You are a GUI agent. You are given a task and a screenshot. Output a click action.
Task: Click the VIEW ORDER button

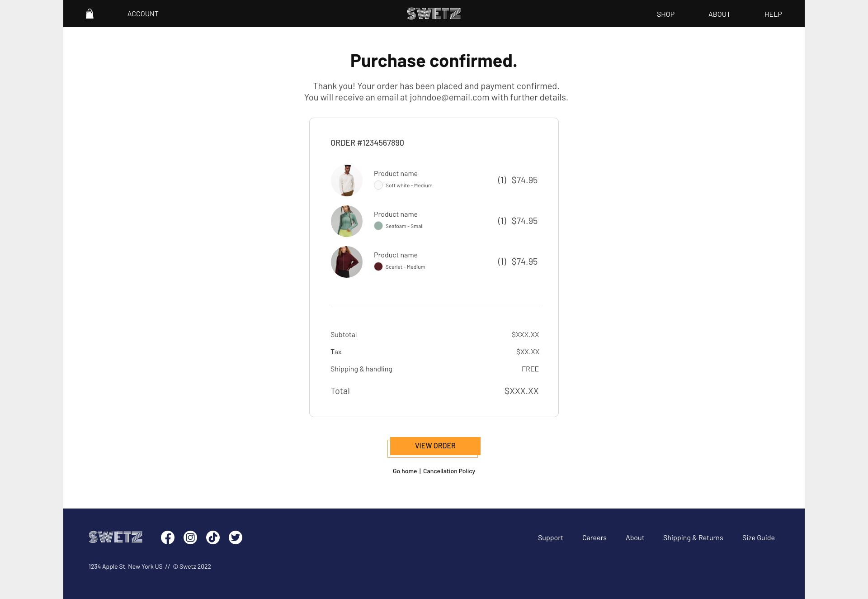[x=435, y=446]
